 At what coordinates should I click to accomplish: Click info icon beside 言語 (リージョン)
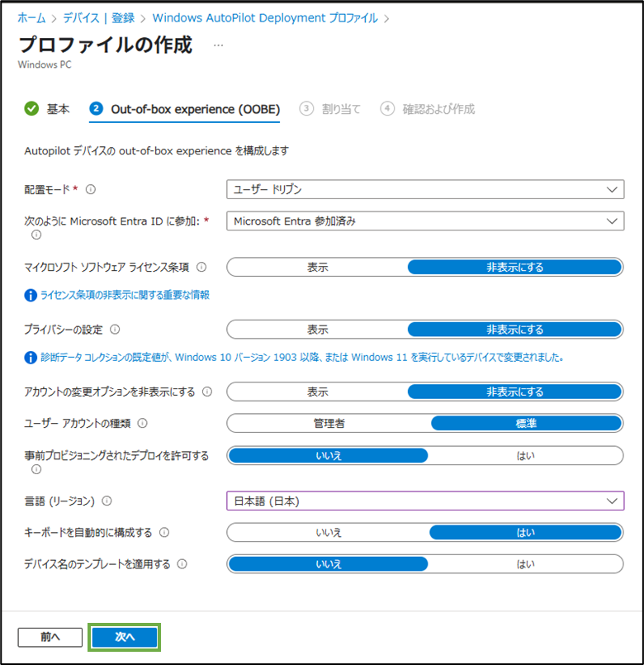[107, 501]
